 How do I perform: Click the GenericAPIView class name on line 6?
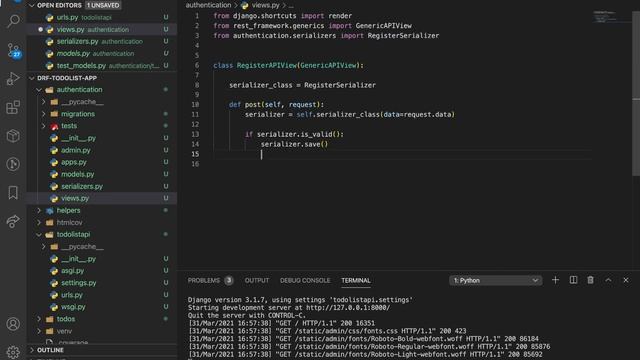pos(329,65)
